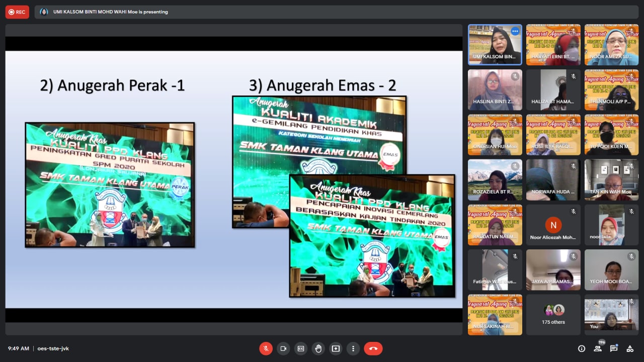Click muted mic icon on YEOH MOOI BOA's tile
This screenshot has width=644, height=362.
coord(631,256)
